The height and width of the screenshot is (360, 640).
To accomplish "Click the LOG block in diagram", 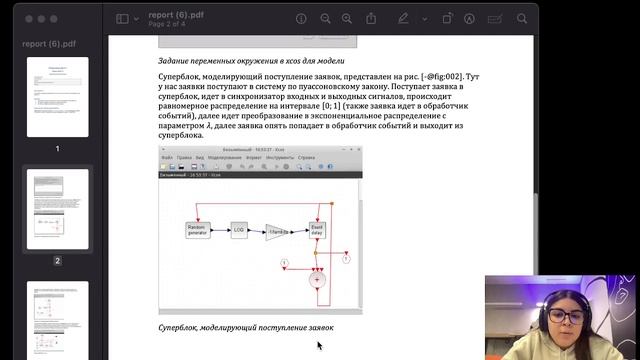I will coord(239,230).
